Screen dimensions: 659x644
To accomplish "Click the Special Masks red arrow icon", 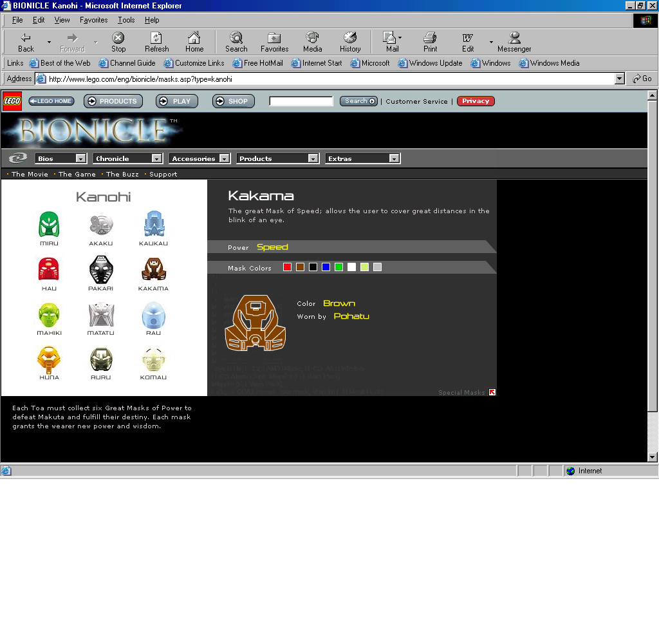I will click(492, 392).
